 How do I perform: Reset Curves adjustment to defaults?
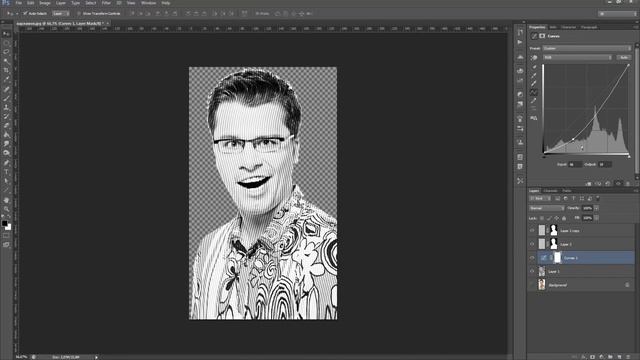(x=608, y=184)
